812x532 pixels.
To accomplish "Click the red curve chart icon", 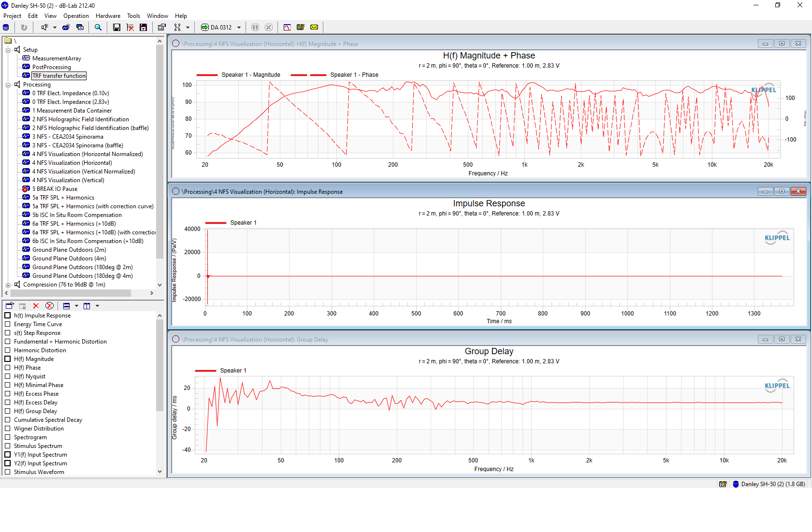I will pyautogui.click(x=287, y=28).
